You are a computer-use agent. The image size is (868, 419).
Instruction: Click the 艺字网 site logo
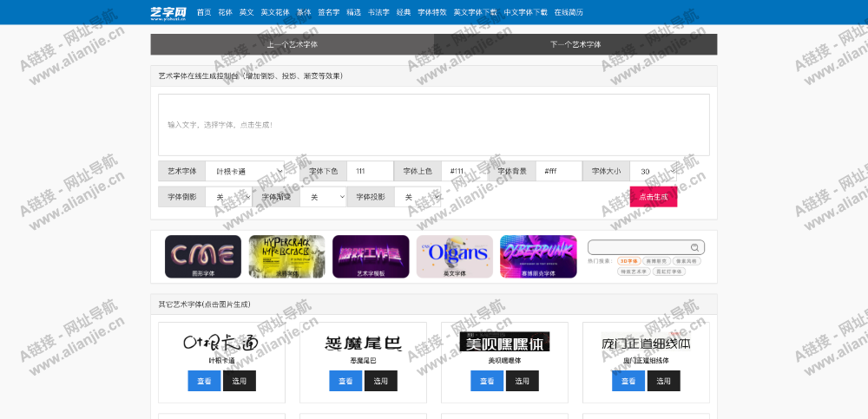coord(168,12)
